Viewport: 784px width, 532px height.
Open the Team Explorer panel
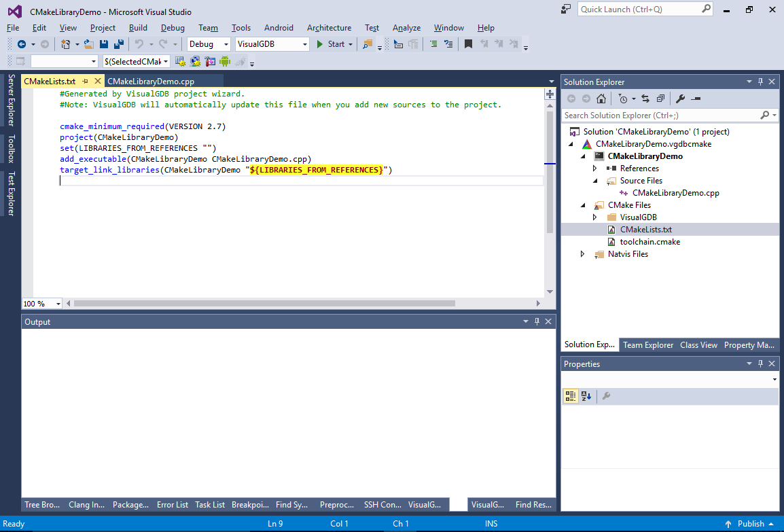tap(648, 344)
